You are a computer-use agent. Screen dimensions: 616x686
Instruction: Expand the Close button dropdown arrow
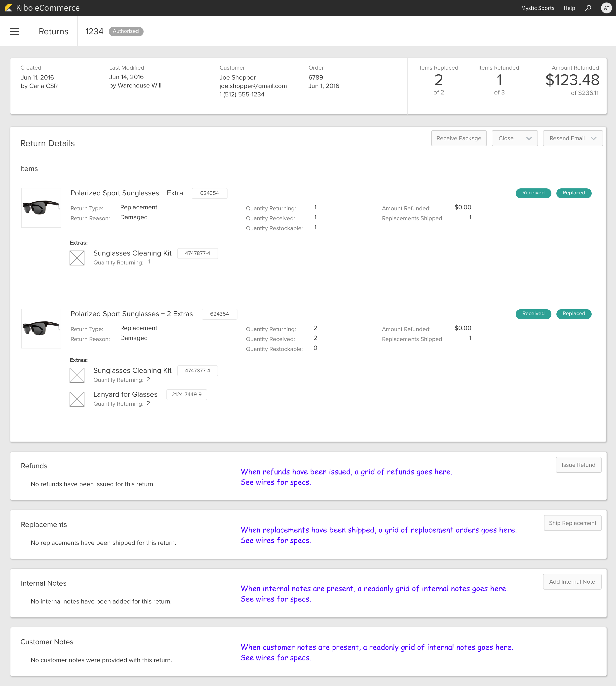pyautogui.click(x=529, y=138)
